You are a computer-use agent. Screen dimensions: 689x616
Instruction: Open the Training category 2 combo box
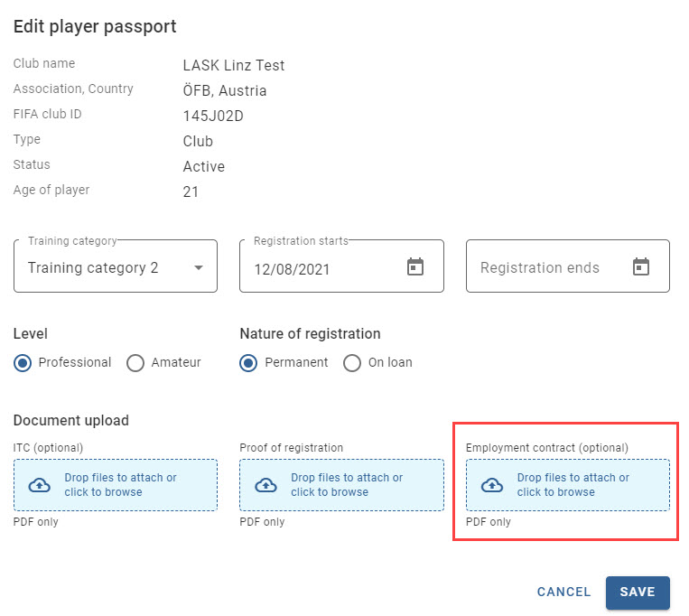(116, 266)
